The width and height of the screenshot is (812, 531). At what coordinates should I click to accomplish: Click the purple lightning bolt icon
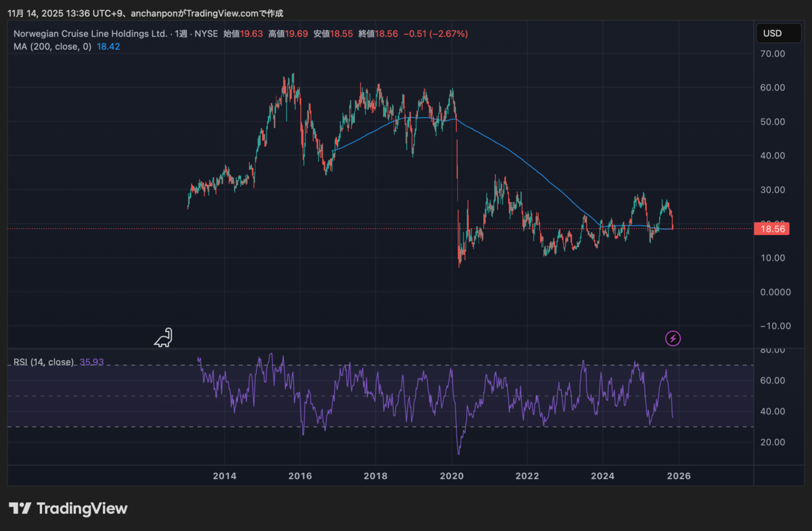pyautogui.click(x=673, y=338)
